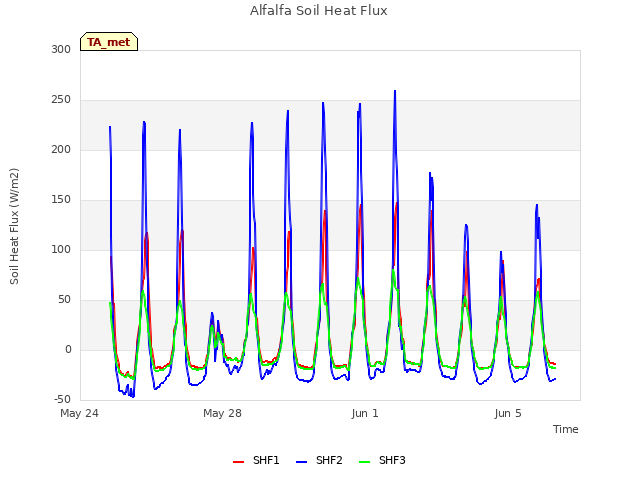Viewport: 640px width, 480px height.
Task: Click the 300 y-axis tick label
Action: [61, 49]
